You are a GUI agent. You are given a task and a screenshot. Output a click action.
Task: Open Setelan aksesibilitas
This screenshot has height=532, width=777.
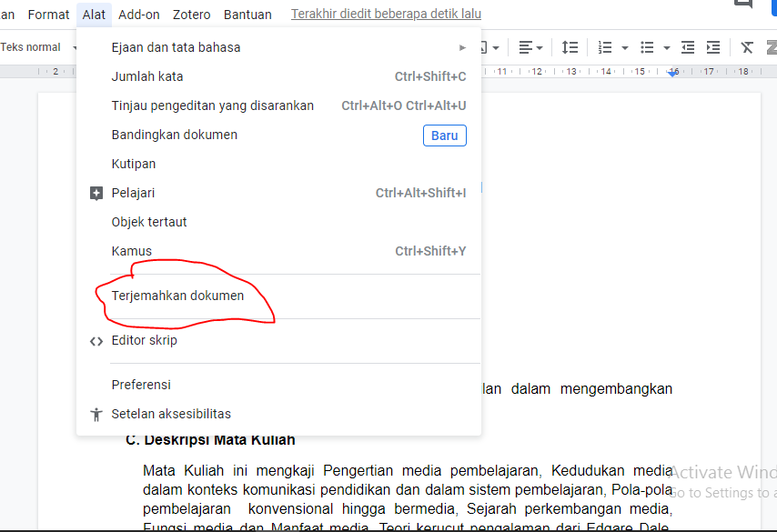(x=278, y=414)
